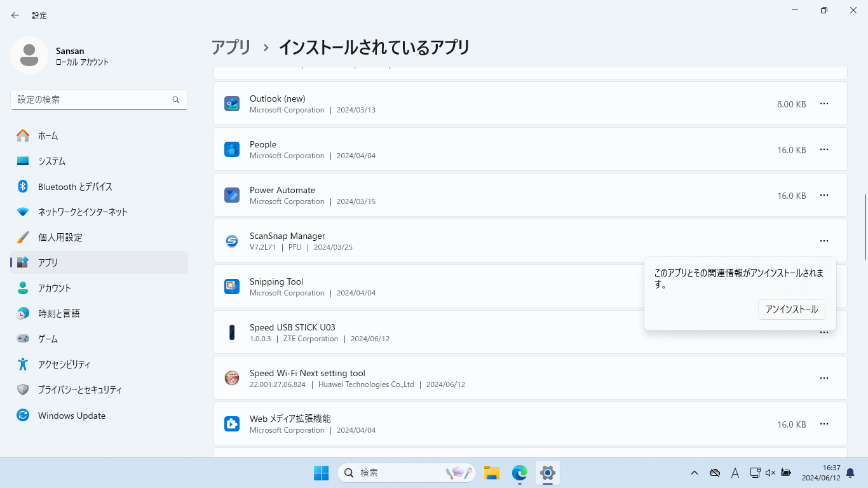The image size is (868, 488).
Task: Open システム settings
Action: click(x=99, y=161)
